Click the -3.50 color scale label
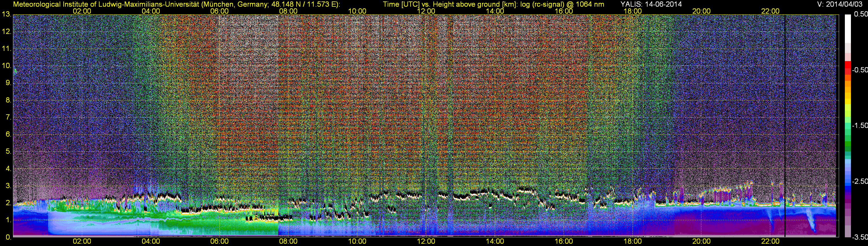The image size is (868, 246). (x=860, y=237)
